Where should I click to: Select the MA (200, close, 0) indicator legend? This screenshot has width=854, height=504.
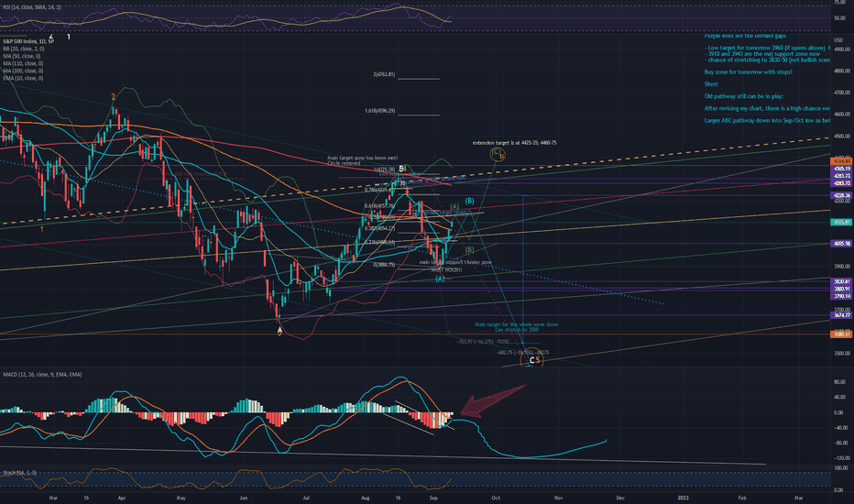[x=23, y=71]
